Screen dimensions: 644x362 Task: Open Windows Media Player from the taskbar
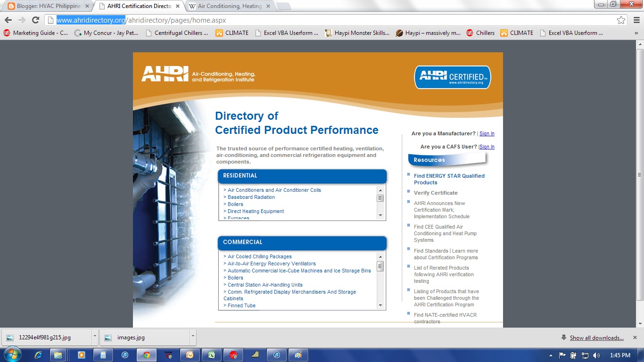(81, 354)
